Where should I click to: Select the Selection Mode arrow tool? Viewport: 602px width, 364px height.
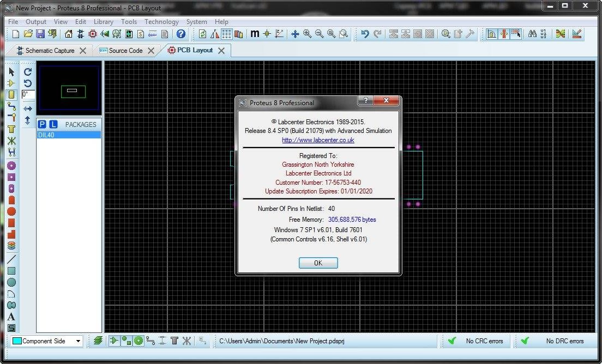(x=11, y=72)
